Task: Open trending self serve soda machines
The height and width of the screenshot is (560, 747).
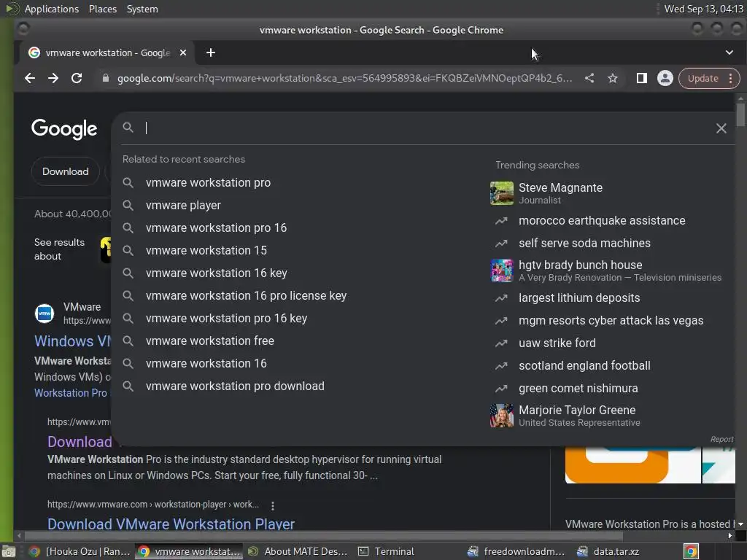Action: (x=584, y=243)
